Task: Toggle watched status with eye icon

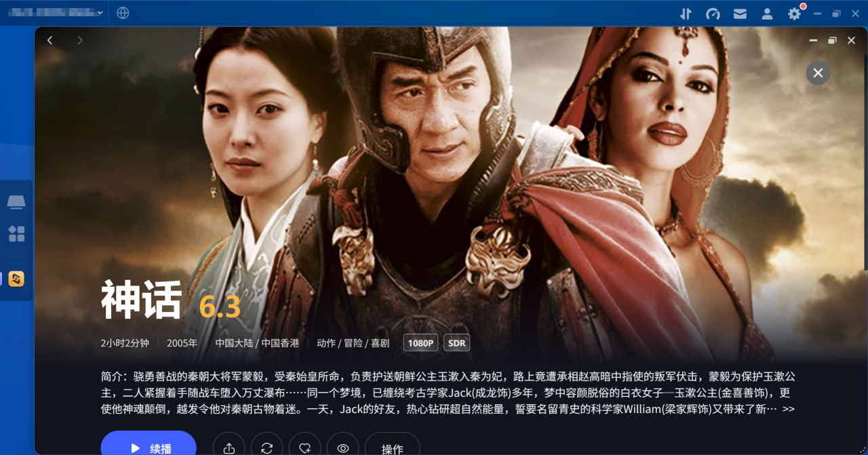Action: click(x=342, y=448)
